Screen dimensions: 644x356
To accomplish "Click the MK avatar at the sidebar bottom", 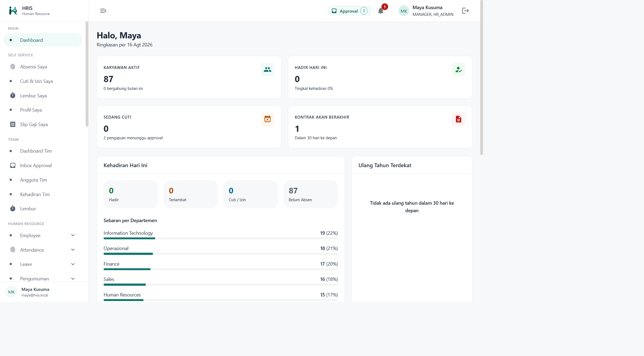I will click(x=11, y=292).
